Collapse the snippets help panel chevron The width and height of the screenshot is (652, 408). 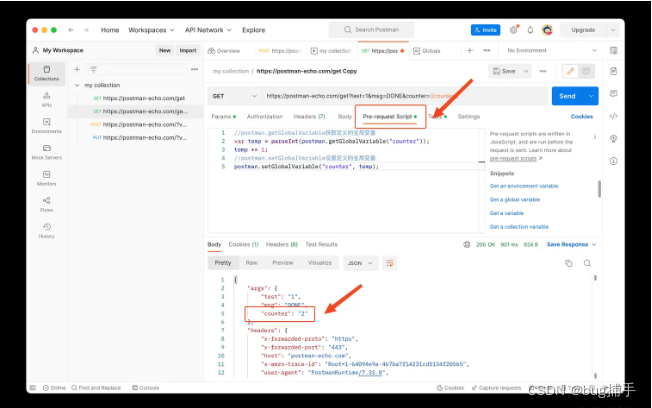click(x=595, y=137)
